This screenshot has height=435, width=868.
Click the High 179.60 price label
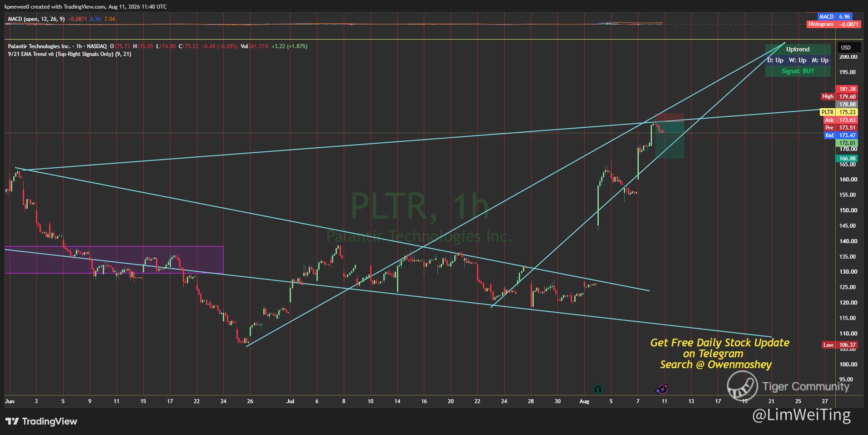[839, 96]
